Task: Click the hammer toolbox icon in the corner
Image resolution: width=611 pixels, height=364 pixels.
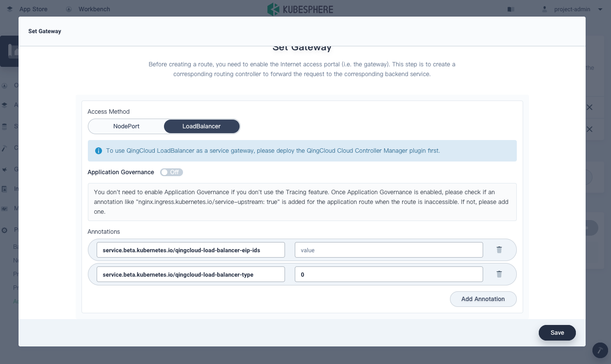Action: pyautogui.click(x=600, y=350)
